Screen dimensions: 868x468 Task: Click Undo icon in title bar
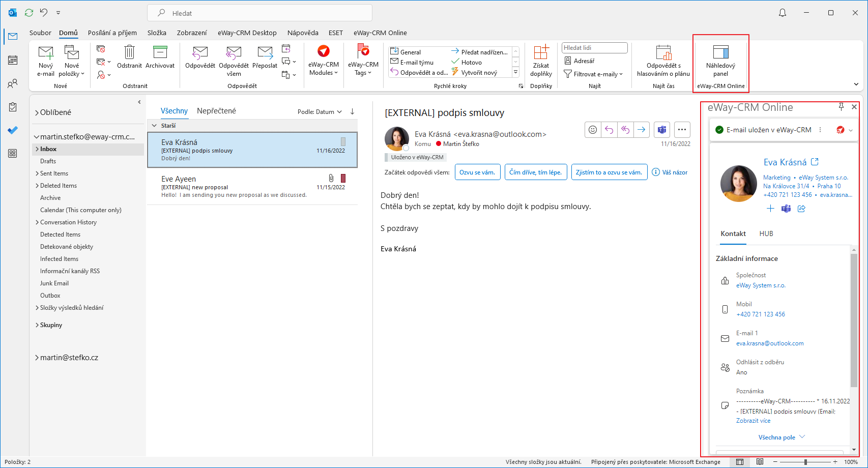click(44, 13)
